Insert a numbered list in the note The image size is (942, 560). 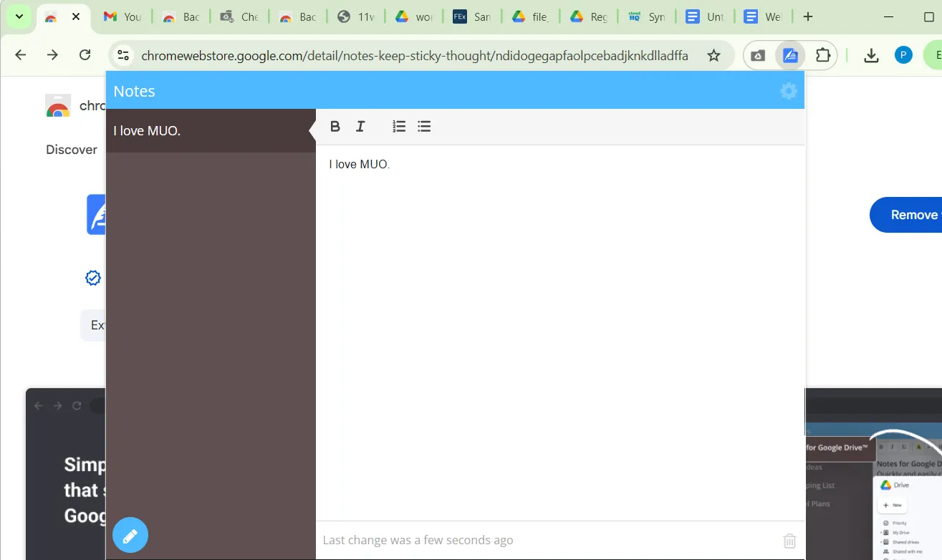click(x=398, y=126)
